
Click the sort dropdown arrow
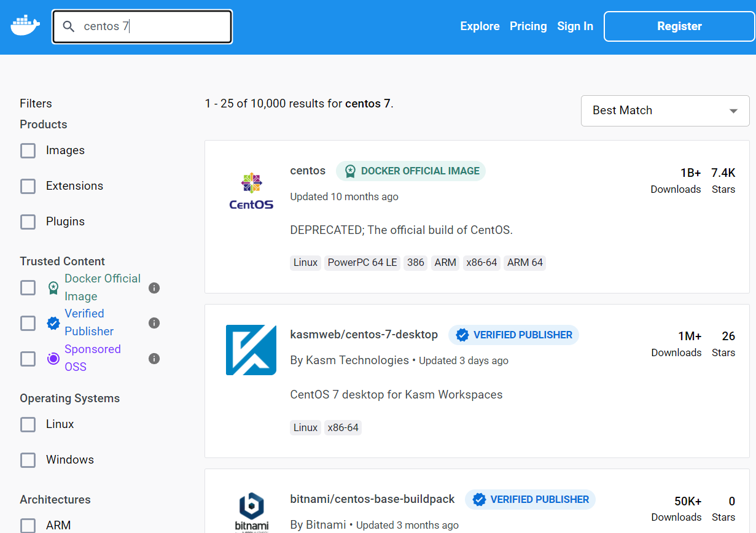(733, 111)
